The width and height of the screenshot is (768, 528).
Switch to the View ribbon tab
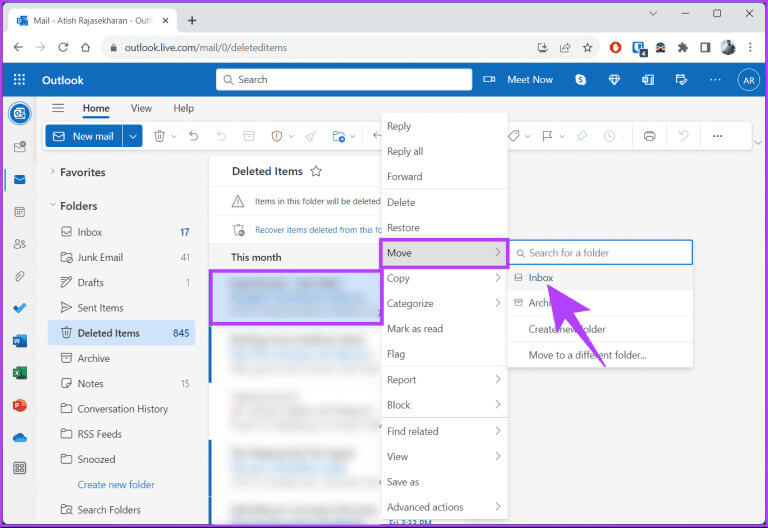click(141, 108)
